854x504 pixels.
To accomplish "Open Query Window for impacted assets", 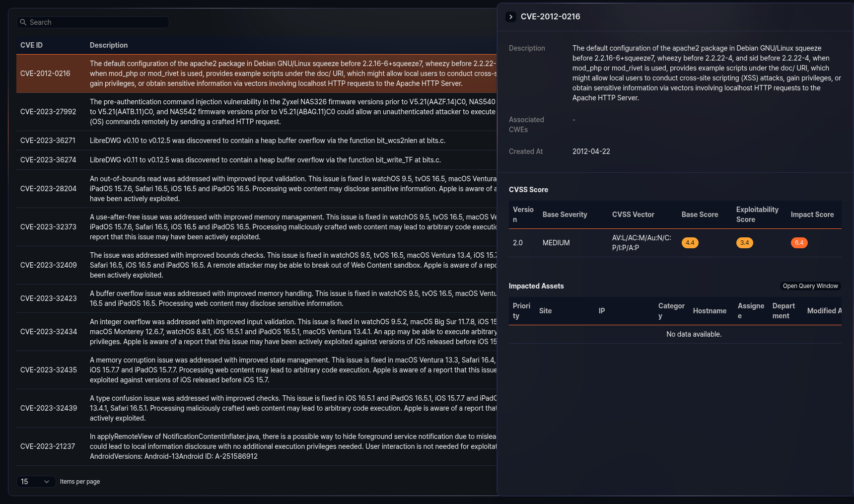I will click(810, 286).
